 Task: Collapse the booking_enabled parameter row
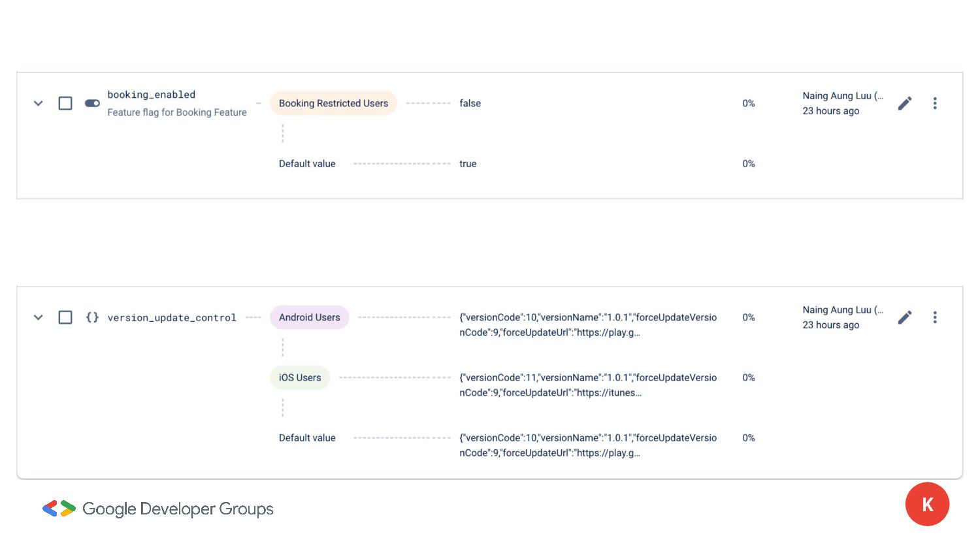[39, 103]
